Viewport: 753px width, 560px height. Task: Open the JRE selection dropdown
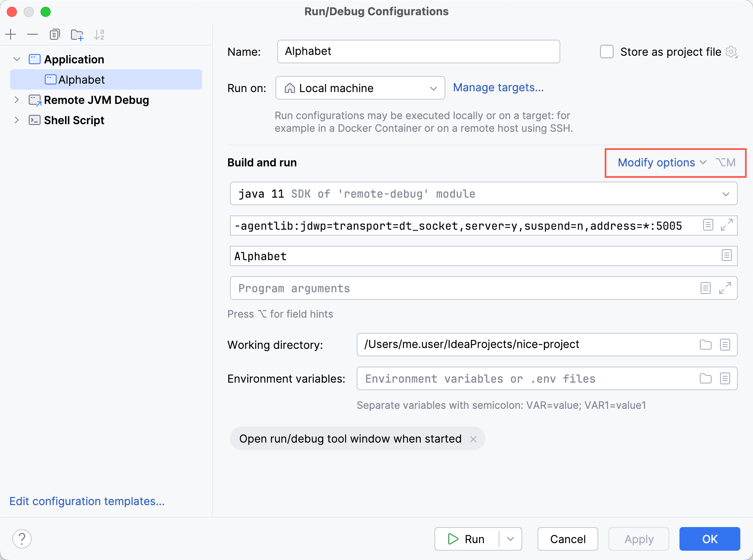(x=726, y=194)
